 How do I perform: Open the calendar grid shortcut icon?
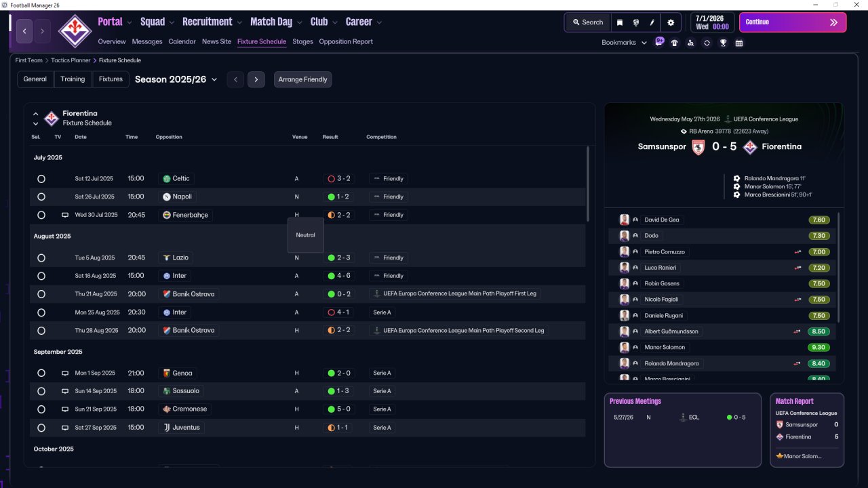tap(739, 43)
